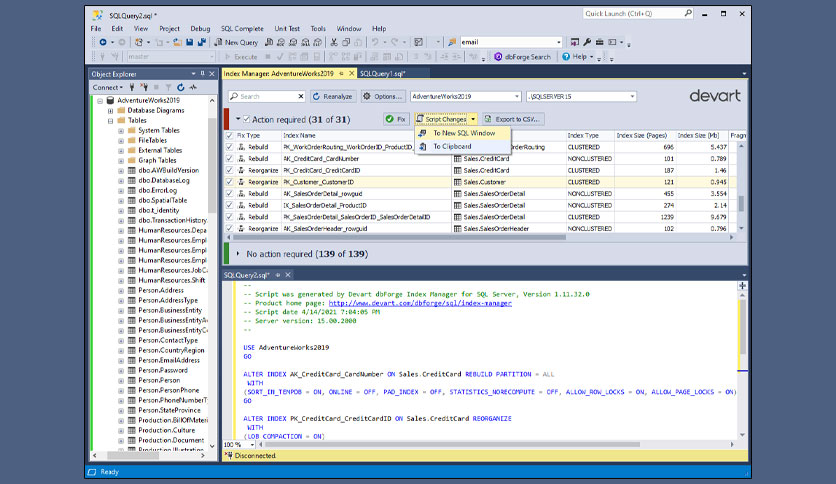Open the Connect dropdown in Object Explorer
The image size is (836, 484).
coord(107,87)
